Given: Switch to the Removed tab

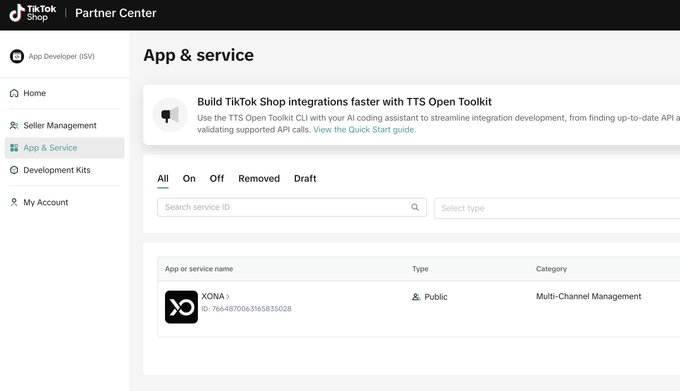Looking at the screenshot, I should click(259, 179).
